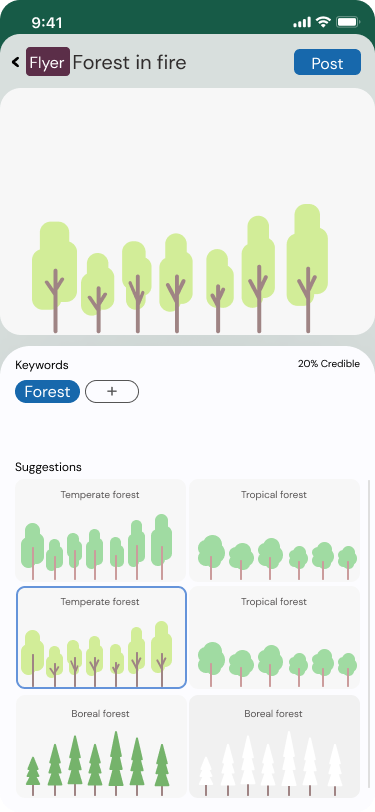Tap the battery status icon
This screenshot has width=375, height=812.
pyautogui.click(x=348, y=22)
